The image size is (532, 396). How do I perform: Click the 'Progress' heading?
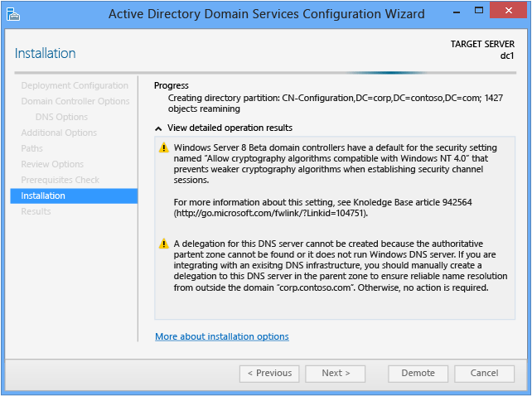[172, 85]
